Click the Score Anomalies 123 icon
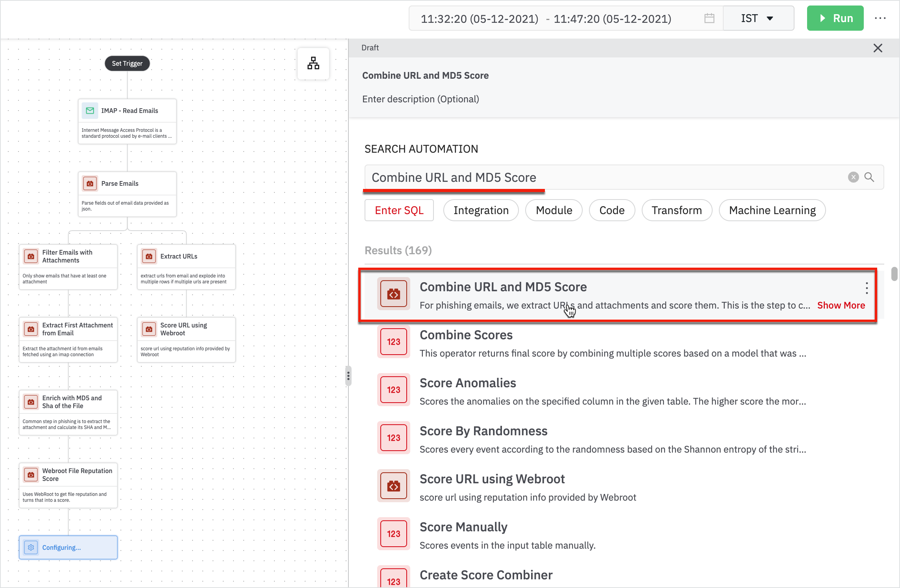Viewport: 900px width, 588px height. [x=393, y=390]
